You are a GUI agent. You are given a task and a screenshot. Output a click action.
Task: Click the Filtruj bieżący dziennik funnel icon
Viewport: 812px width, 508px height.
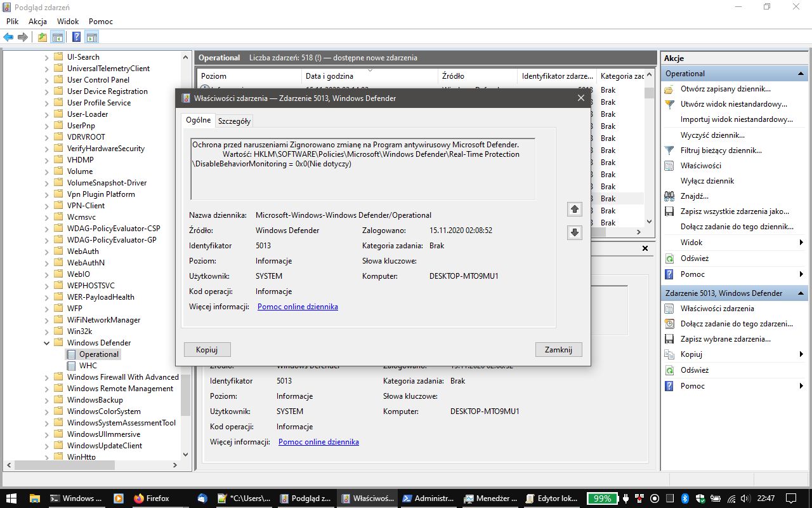[x=669, y=150]
